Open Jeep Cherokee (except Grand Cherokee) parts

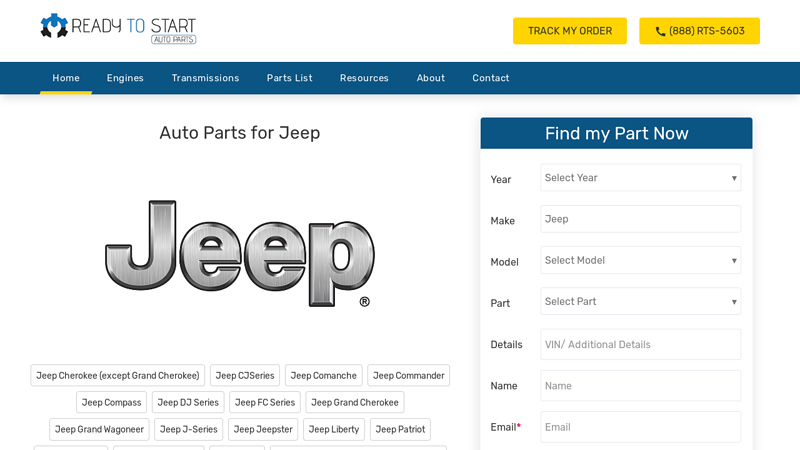tap(118, 376)
